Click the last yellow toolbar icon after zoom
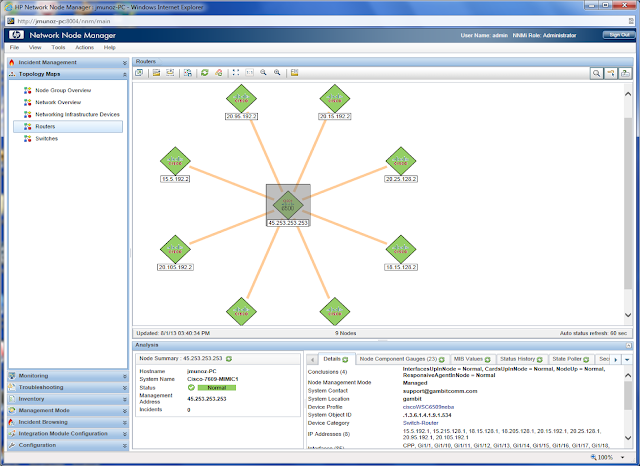The width and height of the screenshot is (640, 466). (x=294, y=73)
